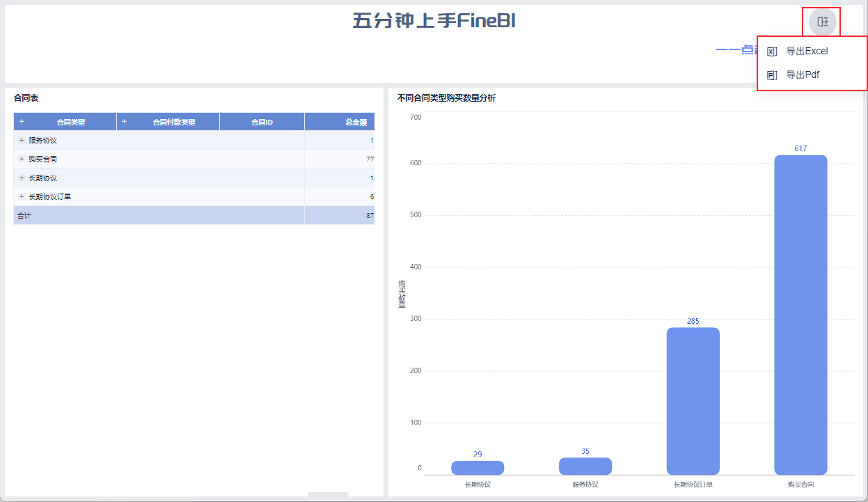The width and height of the screenshot is (868, 502).
Task: Click the 长期协议 bar showing 29
Action: 478,468
